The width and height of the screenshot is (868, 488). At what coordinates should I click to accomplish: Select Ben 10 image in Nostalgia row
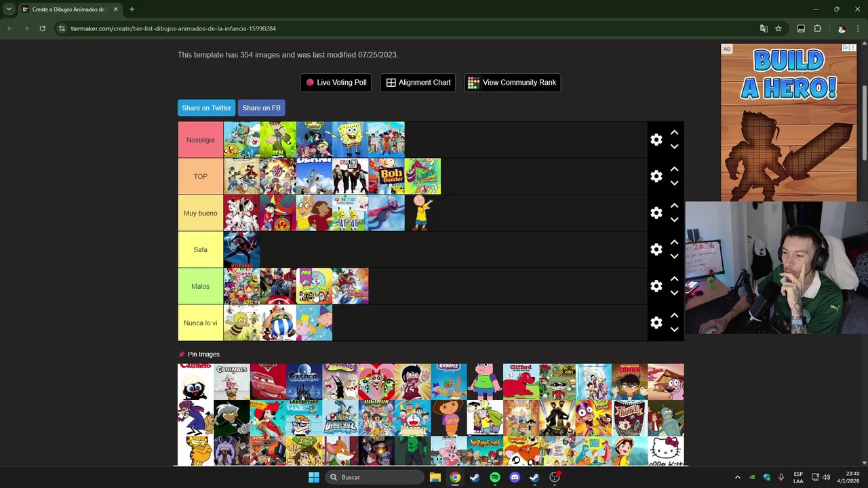[278, 140]
